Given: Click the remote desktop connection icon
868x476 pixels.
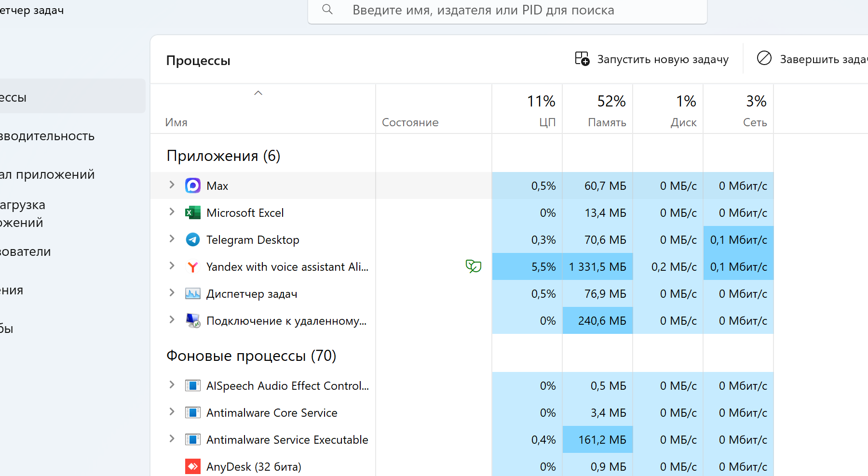Looking at the screenshot, I should click(193, 320).
